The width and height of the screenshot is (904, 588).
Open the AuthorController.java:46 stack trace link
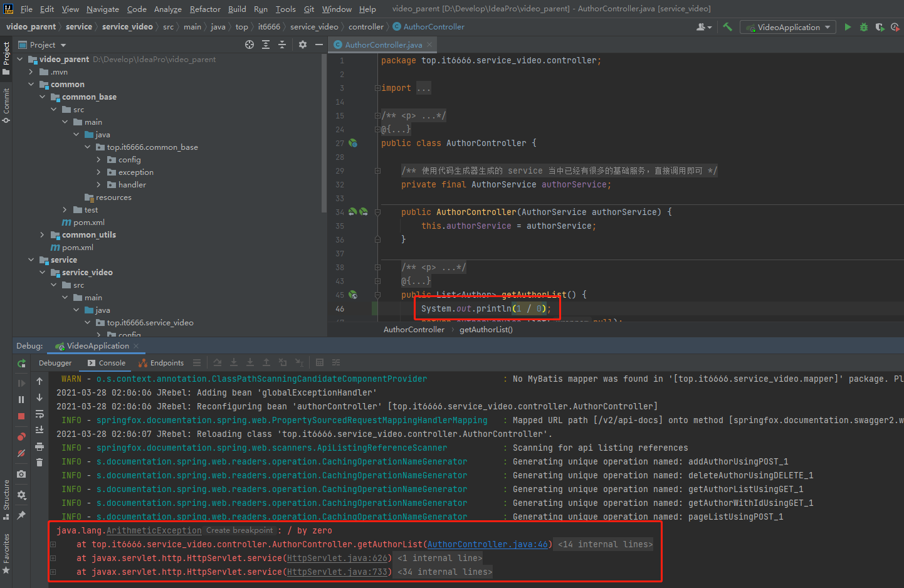pyautogui.click(x=488, y=544)
